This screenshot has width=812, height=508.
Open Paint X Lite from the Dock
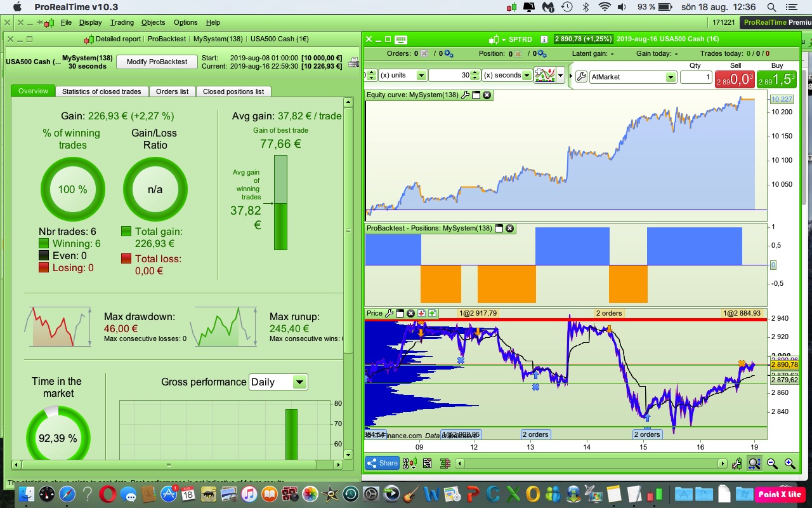coord(779,494)
